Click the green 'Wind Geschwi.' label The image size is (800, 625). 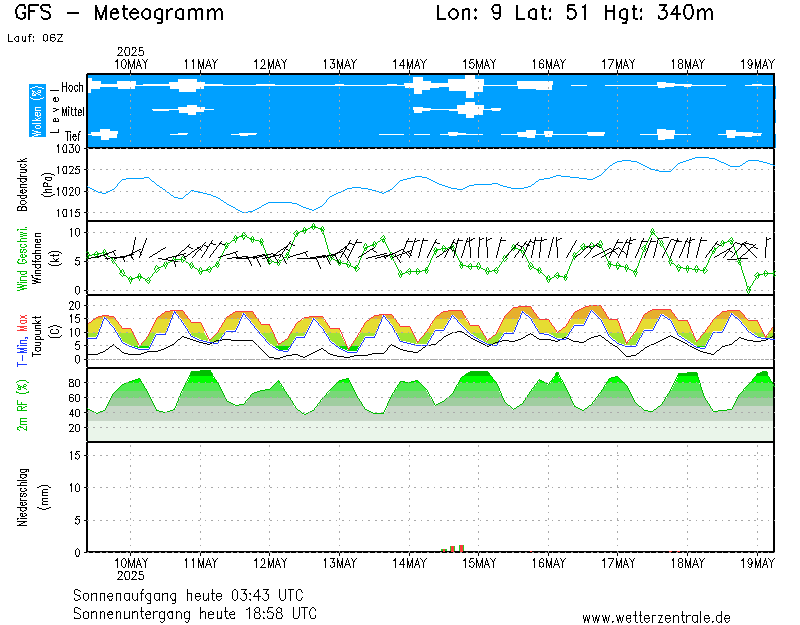click(x=22, y=259)
